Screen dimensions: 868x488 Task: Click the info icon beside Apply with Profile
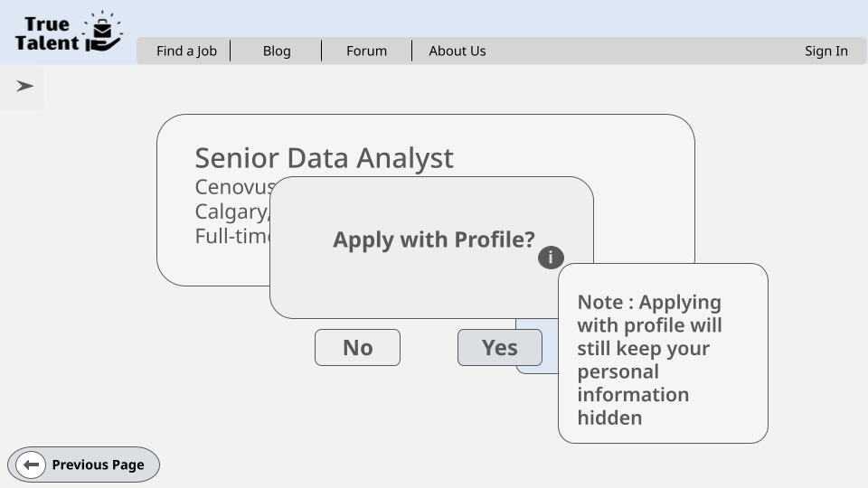click(551, 258)
